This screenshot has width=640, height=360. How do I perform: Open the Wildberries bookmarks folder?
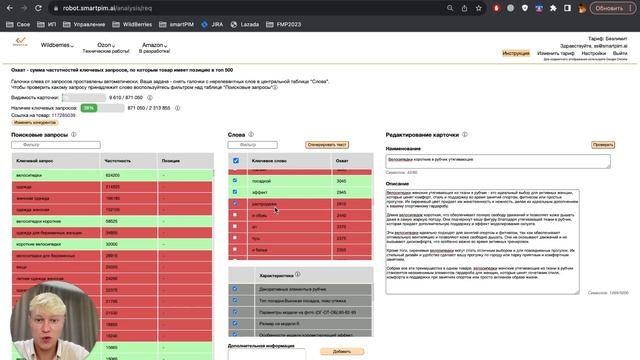click(132, 24)
